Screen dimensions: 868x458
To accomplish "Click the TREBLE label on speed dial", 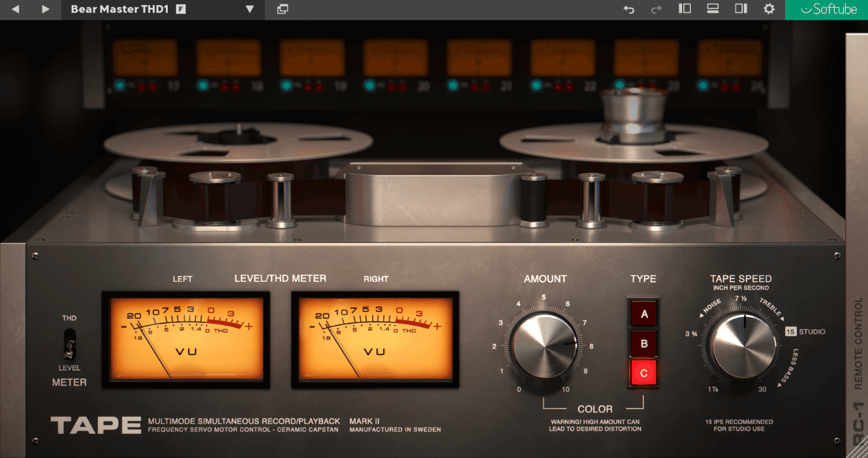I will (x=771, y=307).
